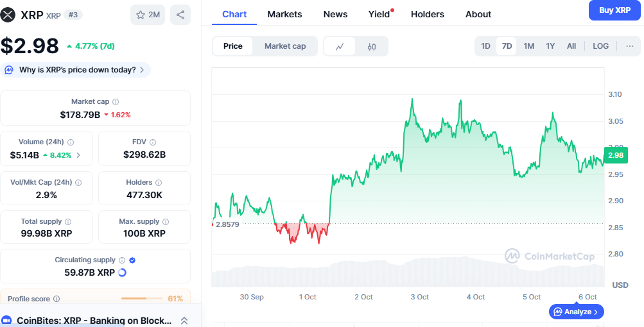
Task: Open chart more options ellipsis
Action: [629, 46]
